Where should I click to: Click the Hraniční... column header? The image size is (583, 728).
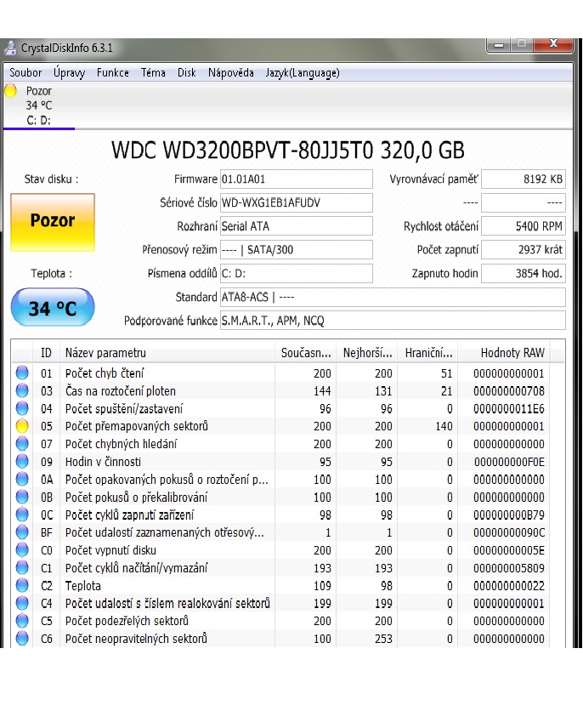point(428,353)
